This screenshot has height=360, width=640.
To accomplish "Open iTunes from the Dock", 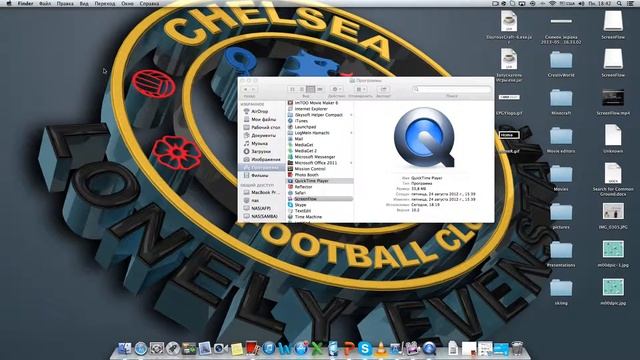I will click(x=268, y=349).
